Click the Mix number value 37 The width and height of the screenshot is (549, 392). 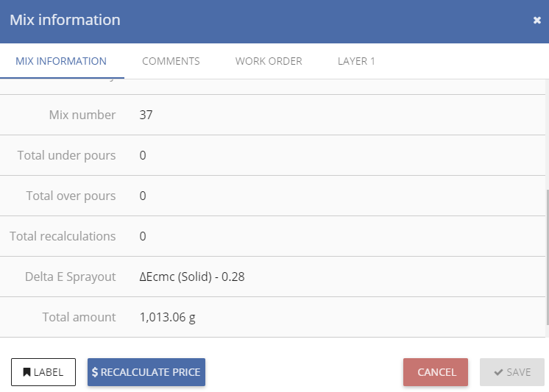pos(146,115)
